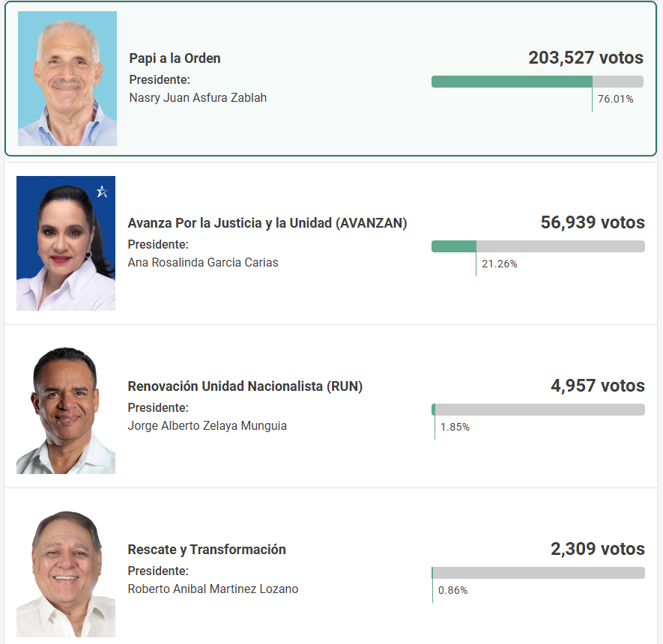The height and width of the screenshot is (644, 663).
Task: Click the 56,939 votos total
Action: [x=592, y=222]
